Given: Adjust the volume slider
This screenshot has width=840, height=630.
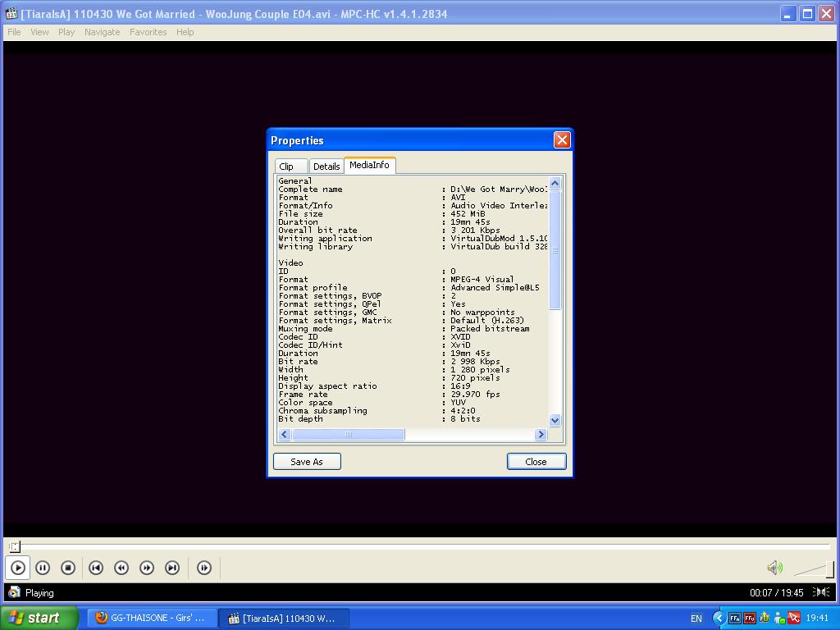Looking at the screenshot, I should [x=815, y=569].
